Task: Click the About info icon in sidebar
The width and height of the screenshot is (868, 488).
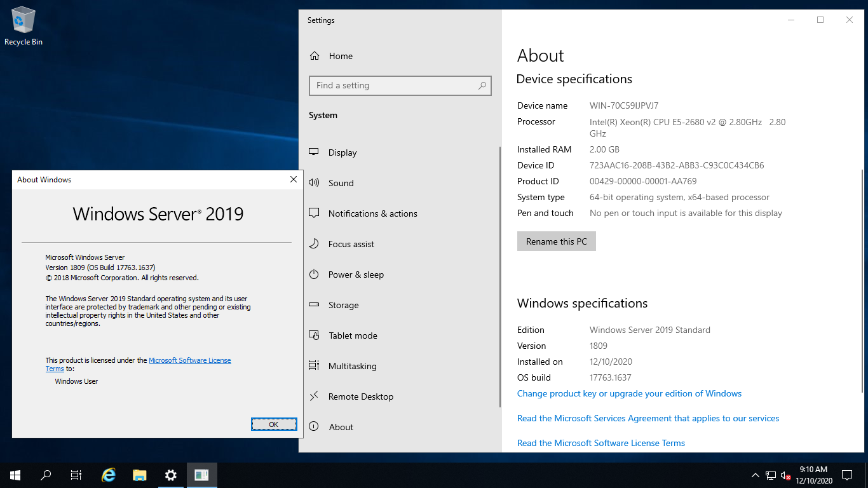Action: [x=314, y=427]
